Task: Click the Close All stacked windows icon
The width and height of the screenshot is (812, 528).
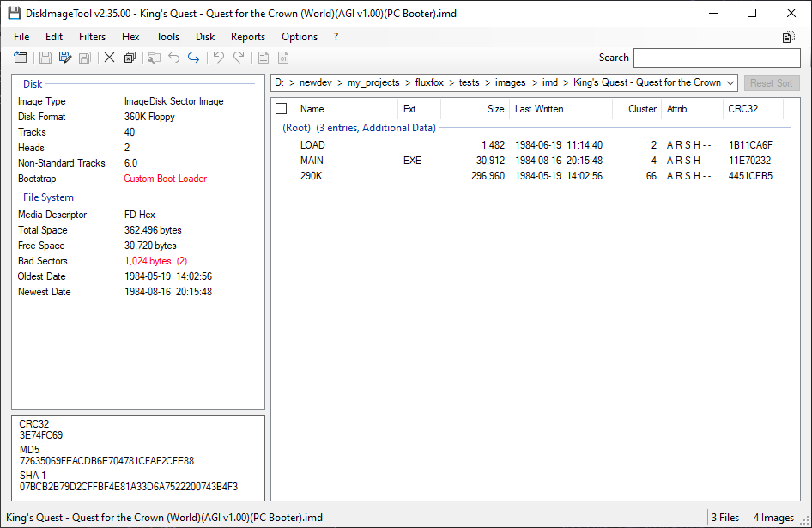Action: click(x=130, y=58)
